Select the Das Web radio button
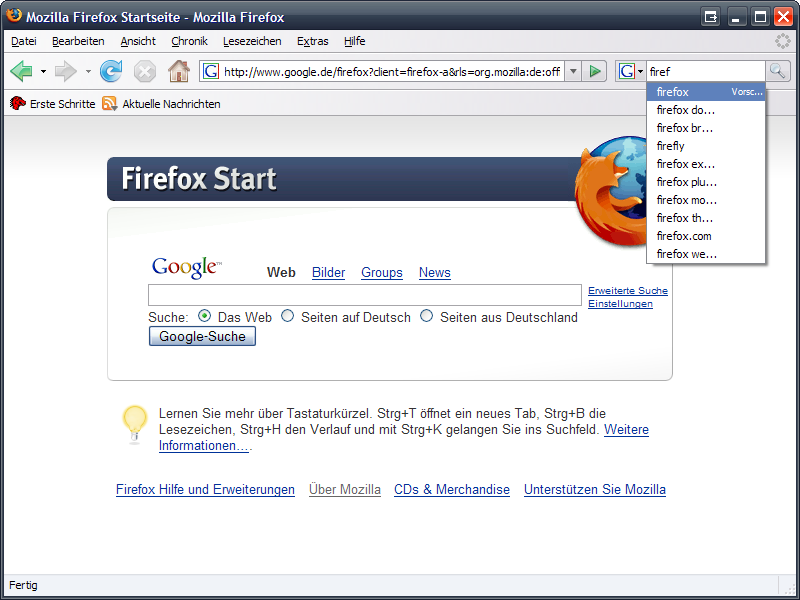Screen dimensions: 800x600 click(204, 316)
